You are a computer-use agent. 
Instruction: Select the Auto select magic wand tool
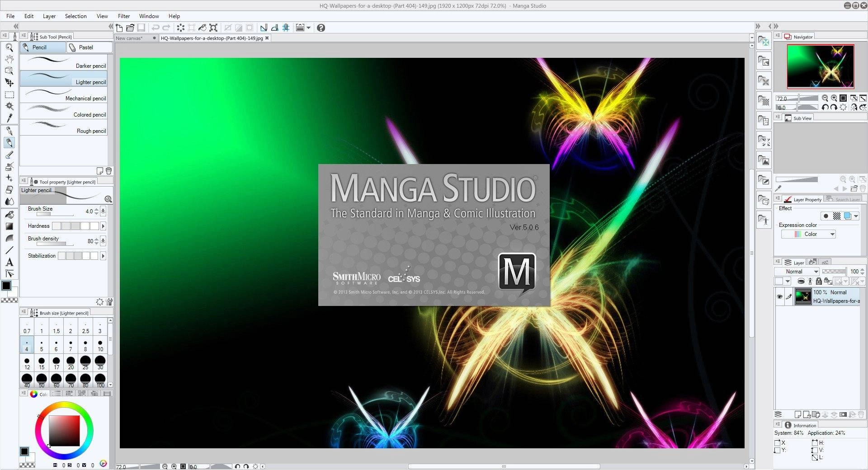click(x=9, y=106)
